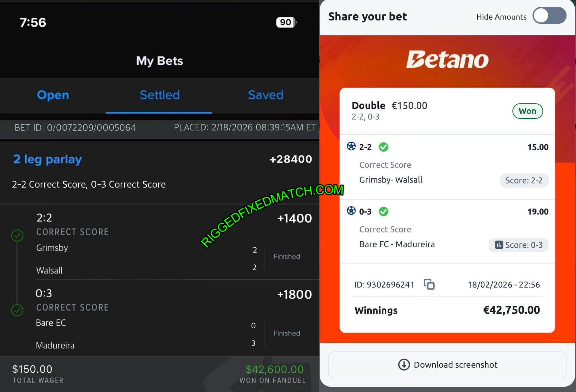Image resolution: width=576 pixels, height=392 pixels.
Task: Click the soccer ball icon beside 2-2
Action: pos(351,146)
